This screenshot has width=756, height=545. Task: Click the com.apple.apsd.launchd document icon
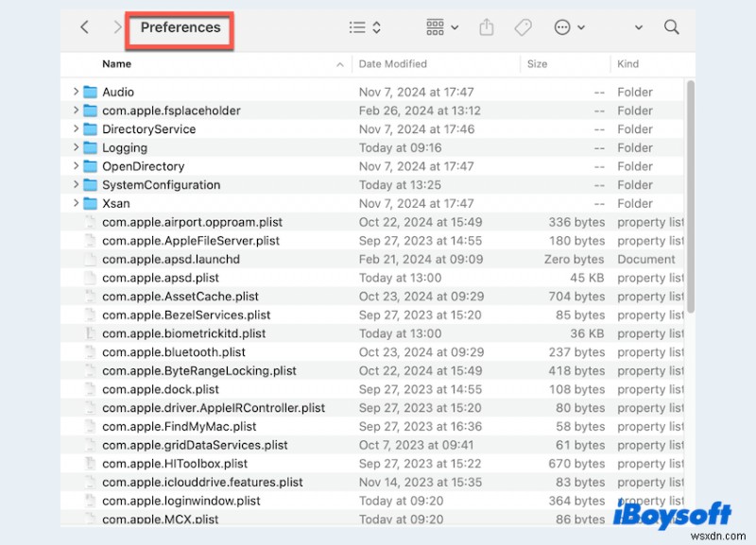90,259
